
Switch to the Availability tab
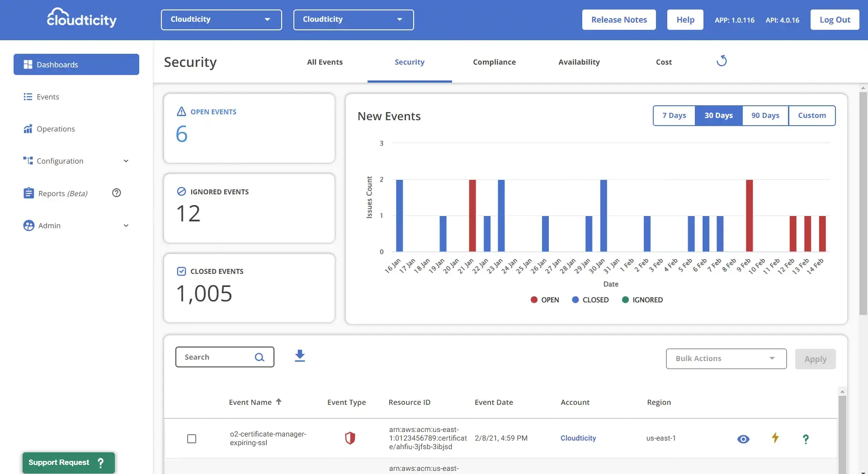click(579, 62)
